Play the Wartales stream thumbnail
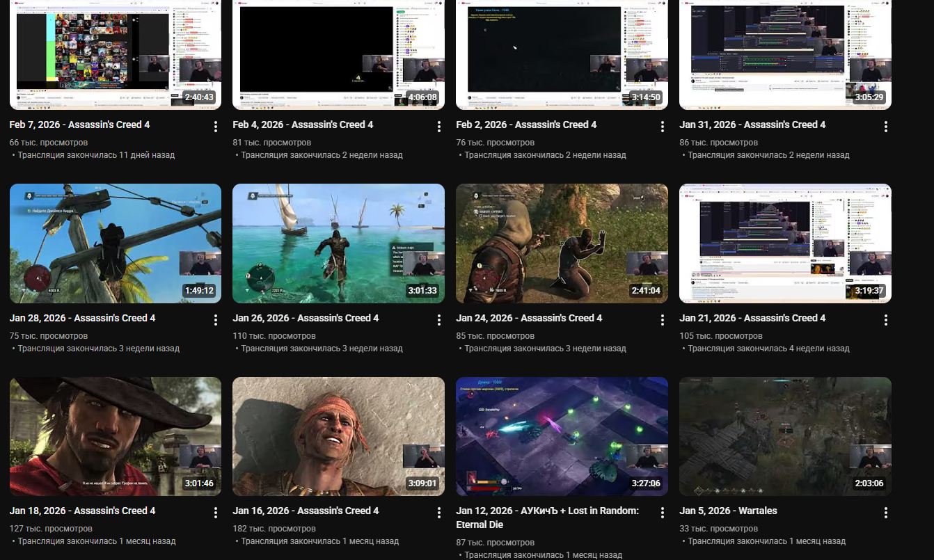Screen dimensions: 934x560 [785, 436]
